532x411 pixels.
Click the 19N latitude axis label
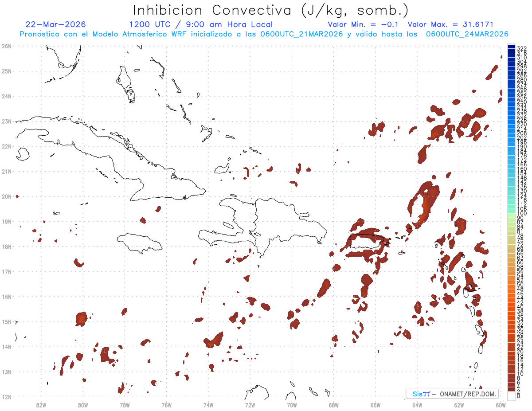tap(6, 221)
